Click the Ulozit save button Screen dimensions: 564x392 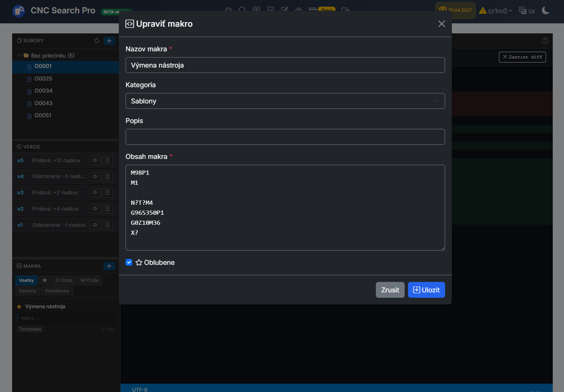pyautogui.click(x=426, y=290)
